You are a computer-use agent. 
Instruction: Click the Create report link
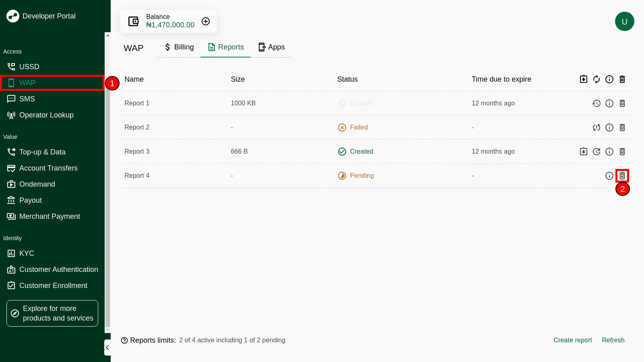click(x=572, y=340)
